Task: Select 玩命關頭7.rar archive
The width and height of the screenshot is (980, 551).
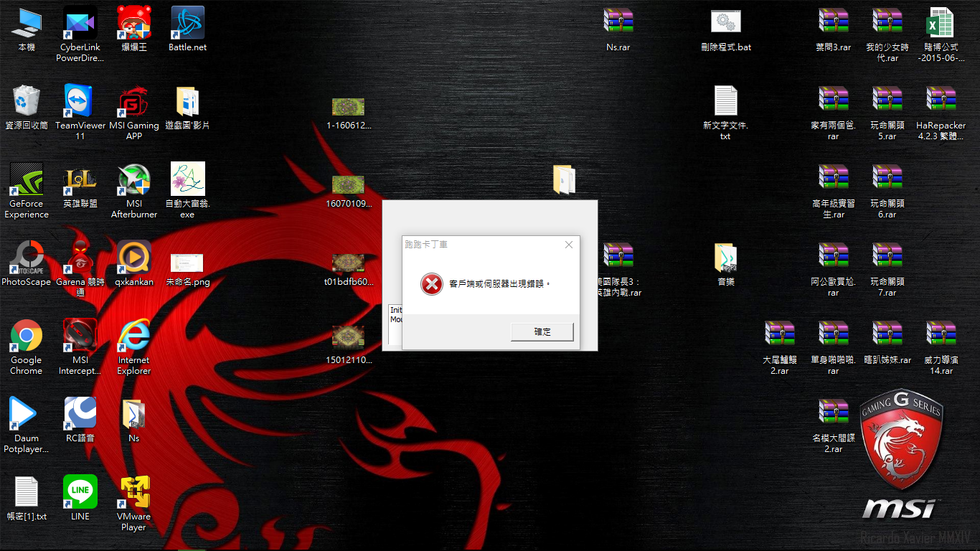Action: [887, 269]
